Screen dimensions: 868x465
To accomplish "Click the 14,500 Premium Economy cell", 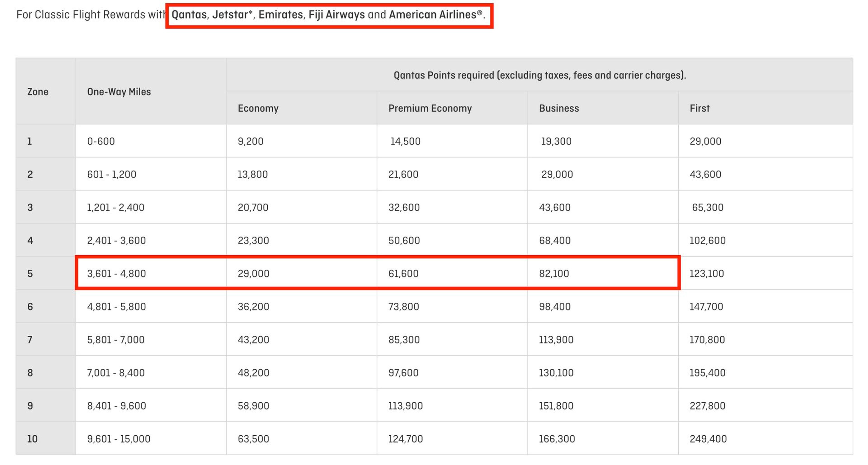I will (452, 141).
